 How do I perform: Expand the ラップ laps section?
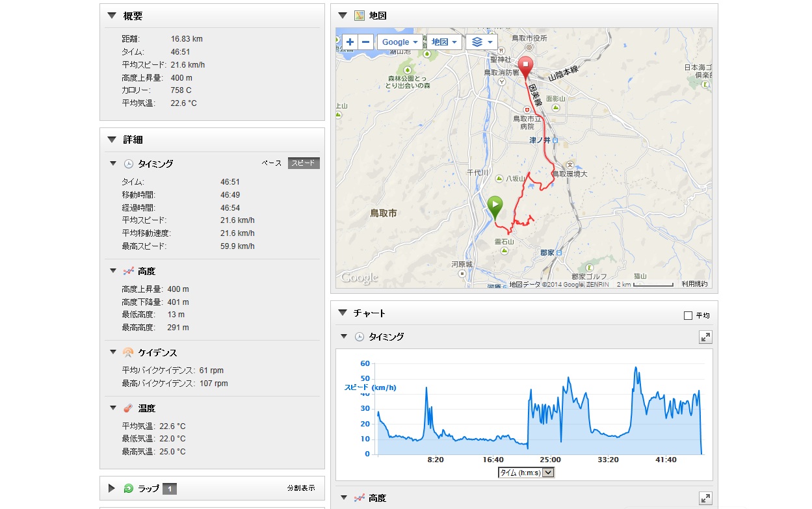[112, 488]
